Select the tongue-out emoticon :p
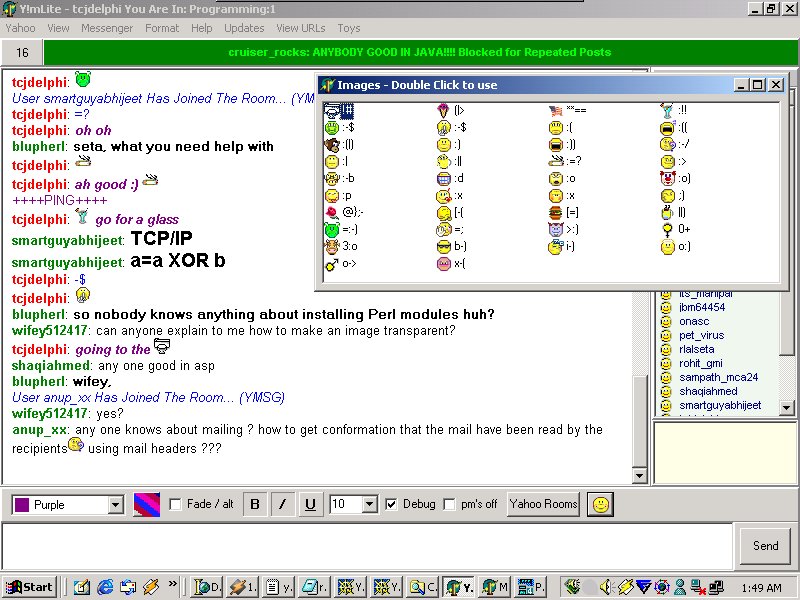Image resolution: width=800 pixels, height=600 pixels. (x=338, y=195)
